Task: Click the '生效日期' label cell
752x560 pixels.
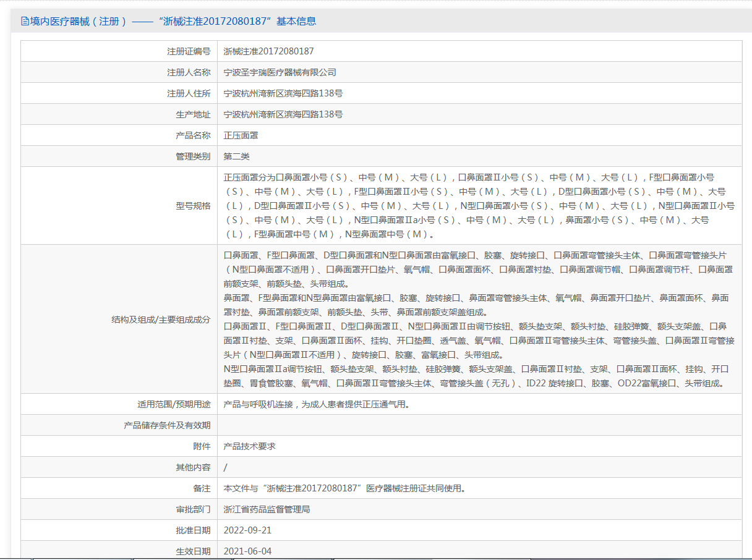Action: click(x=119, y=550)
